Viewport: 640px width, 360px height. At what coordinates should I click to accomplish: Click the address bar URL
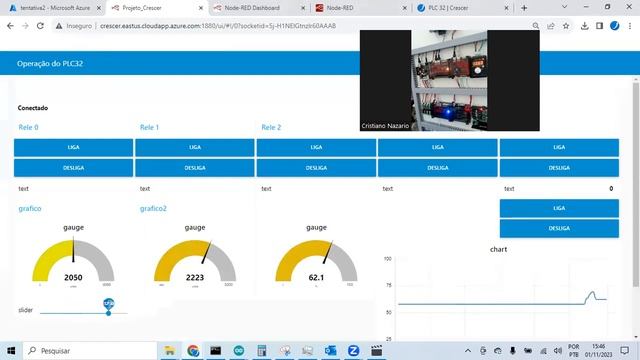click(218, 26)
